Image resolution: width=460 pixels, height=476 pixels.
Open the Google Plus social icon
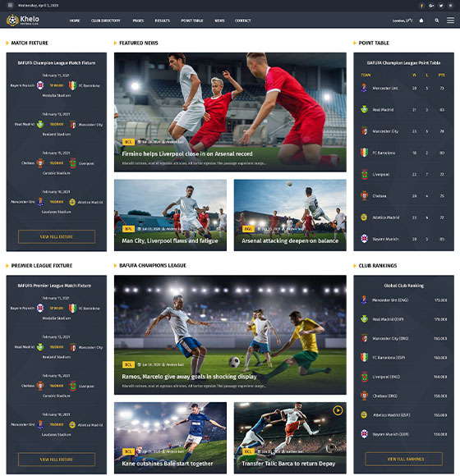click(431, 6)
